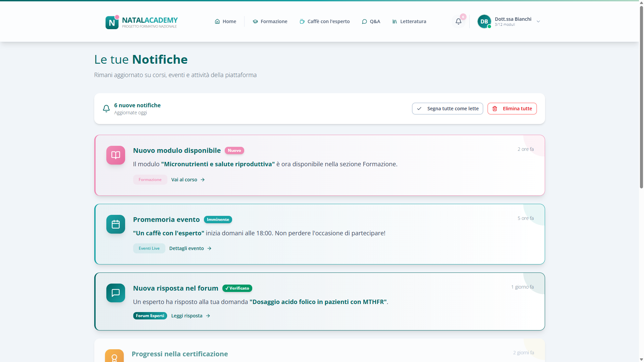Click the pink book icon for new module

[x=116, y=155]
